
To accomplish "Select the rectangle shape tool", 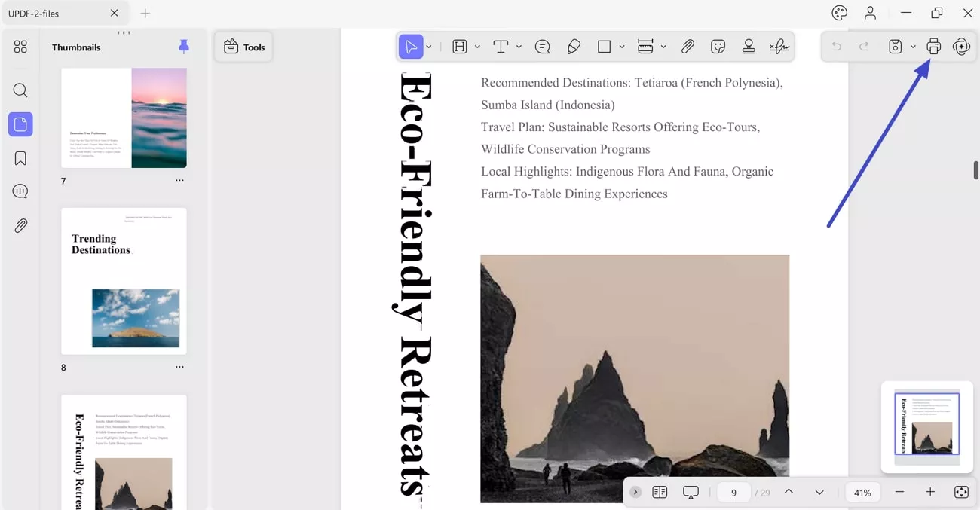I will point(604,47).
